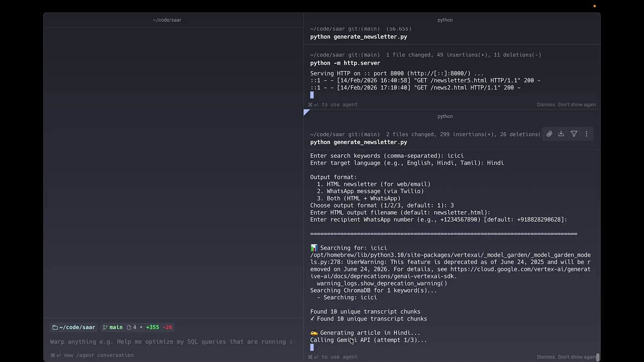This screenshot has width=644, height=362.
Task: Click the 'Choose output format (1/2/3, default: 1): 3' line
Action: 382,205
